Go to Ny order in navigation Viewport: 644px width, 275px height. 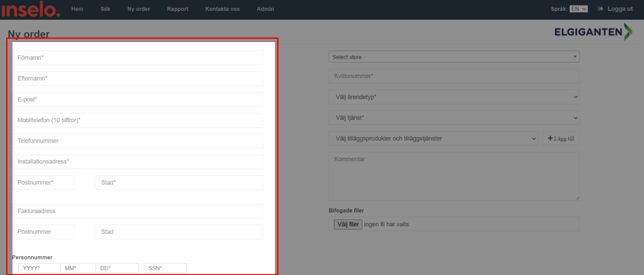pyautogui.click(x=139, y=9)
